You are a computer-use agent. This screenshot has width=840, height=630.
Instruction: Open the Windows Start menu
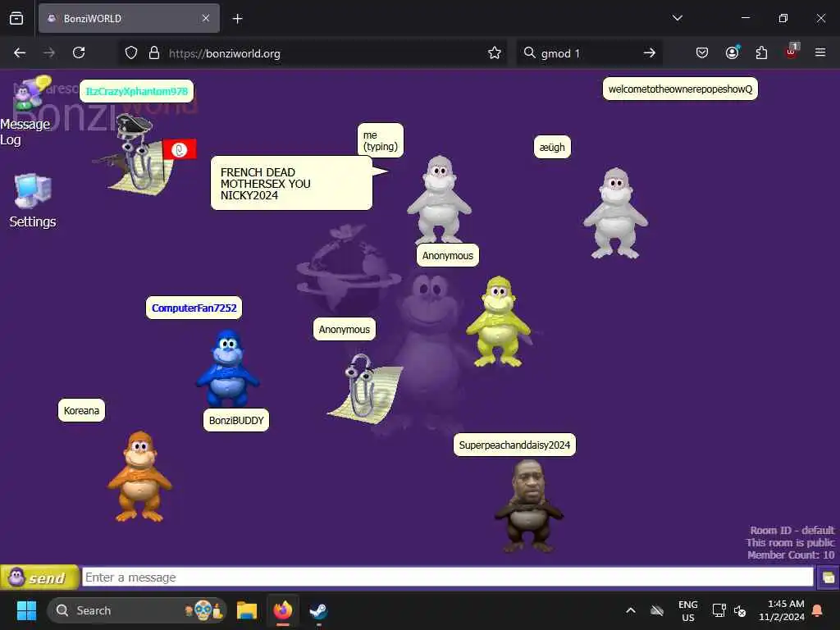[x=26, y=610]
